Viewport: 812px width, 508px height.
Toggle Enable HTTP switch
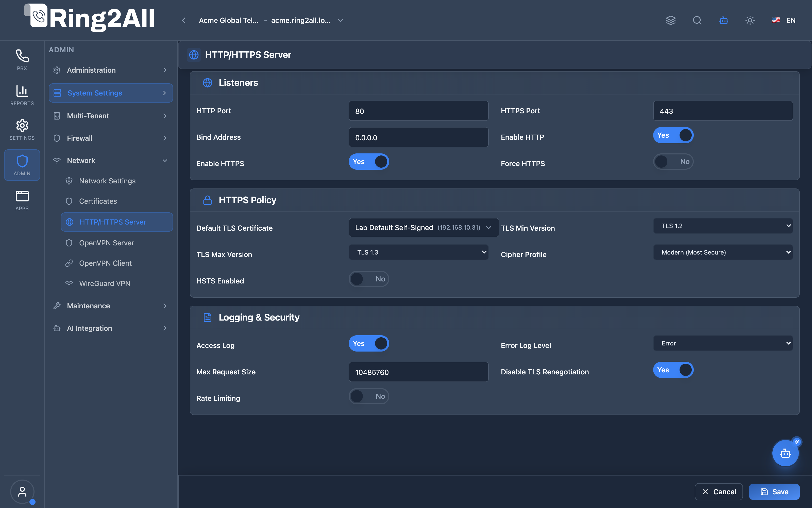coord(673,135)
